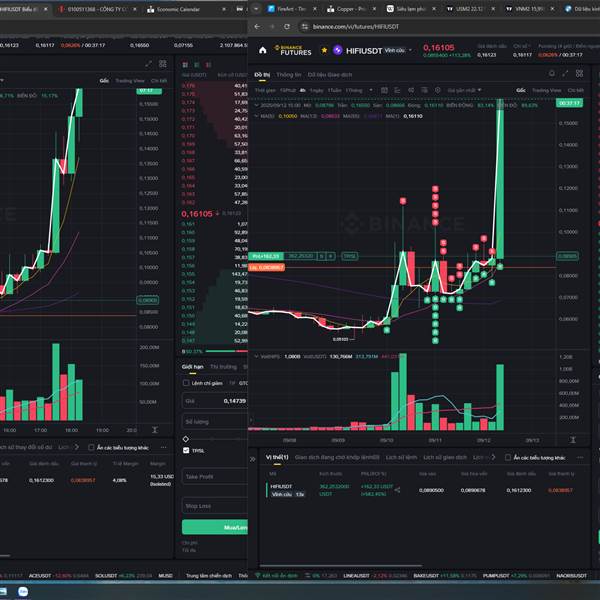Select the 1Tháng timeframe

[x=354, y=90]
